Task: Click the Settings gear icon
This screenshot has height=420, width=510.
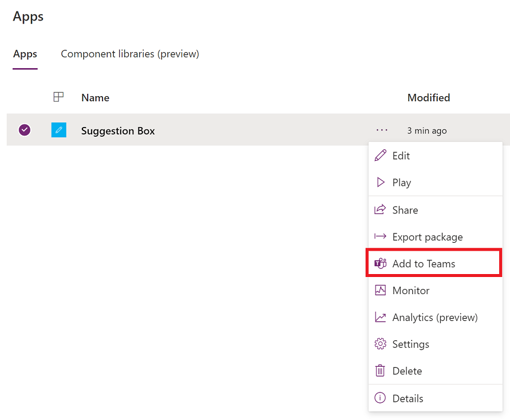Action: 380,344
